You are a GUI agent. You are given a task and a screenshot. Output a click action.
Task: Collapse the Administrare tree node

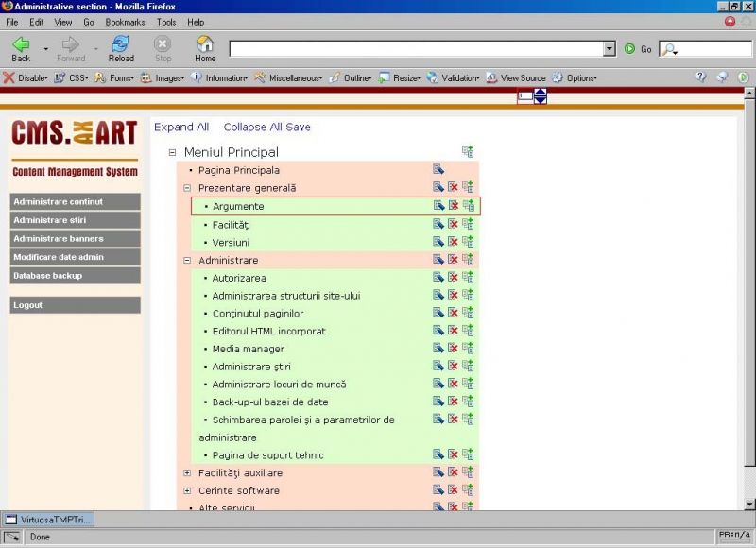pyautogui.click(x=187, y=260)
